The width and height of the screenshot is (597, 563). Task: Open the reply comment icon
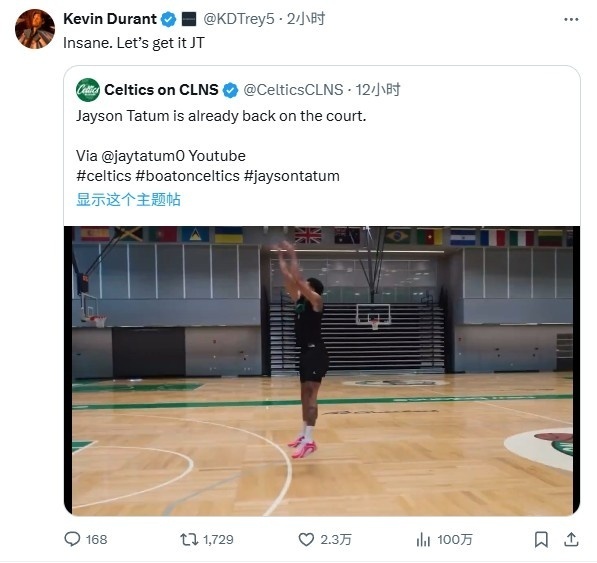click(x=72, y=539)
